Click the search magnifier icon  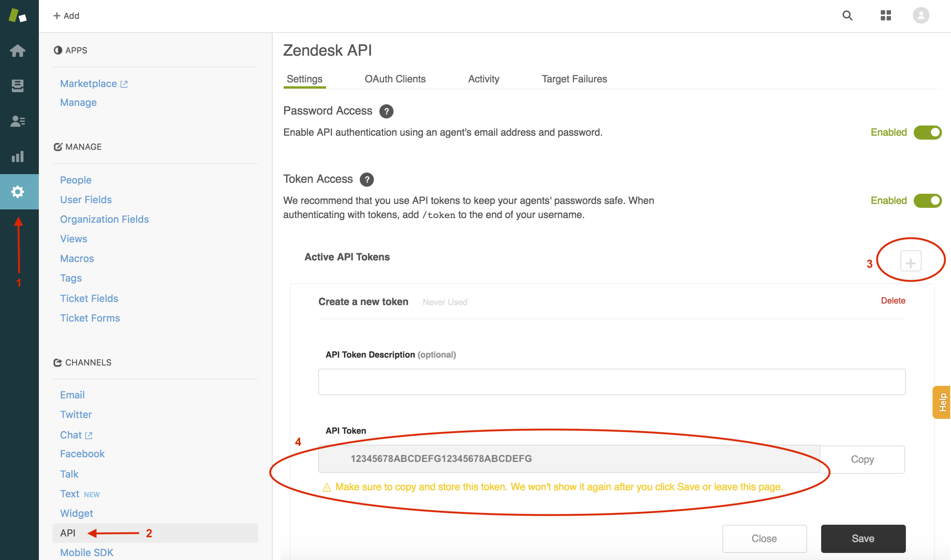[x=847, y=16]
